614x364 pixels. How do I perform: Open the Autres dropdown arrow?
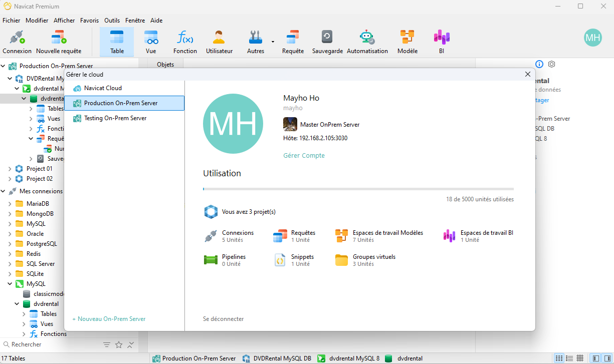[x=273, y=42]
